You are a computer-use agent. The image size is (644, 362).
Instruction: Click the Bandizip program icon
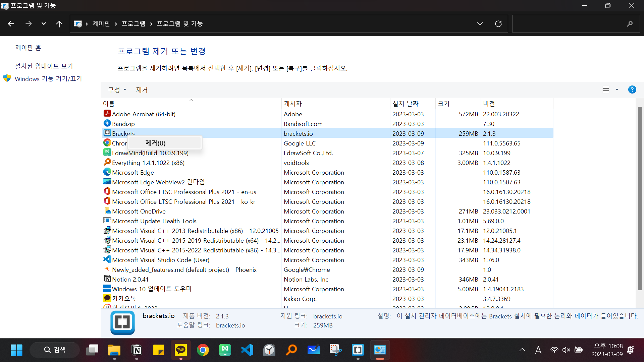tap(107, 123)
